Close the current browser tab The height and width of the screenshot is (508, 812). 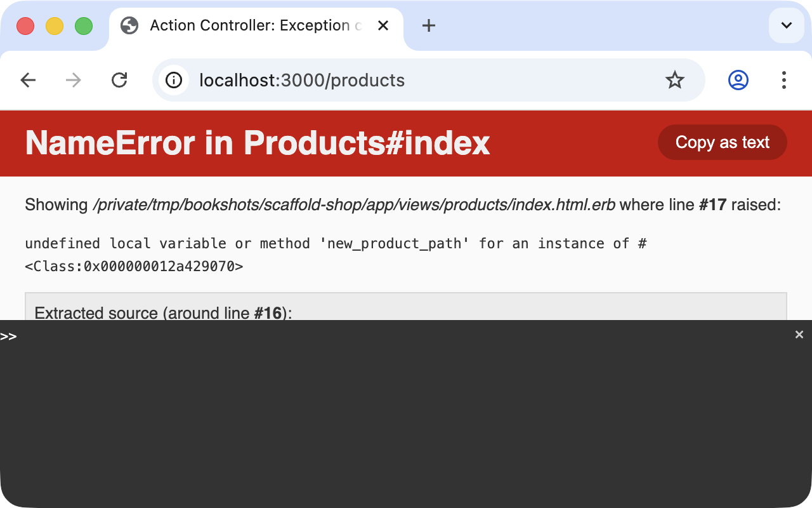(x=383, y=25)
